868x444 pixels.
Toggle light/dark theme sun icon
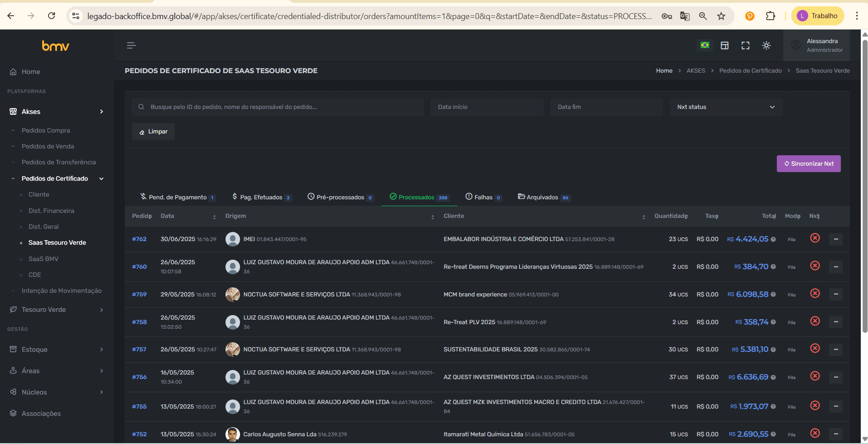point(766,45)
